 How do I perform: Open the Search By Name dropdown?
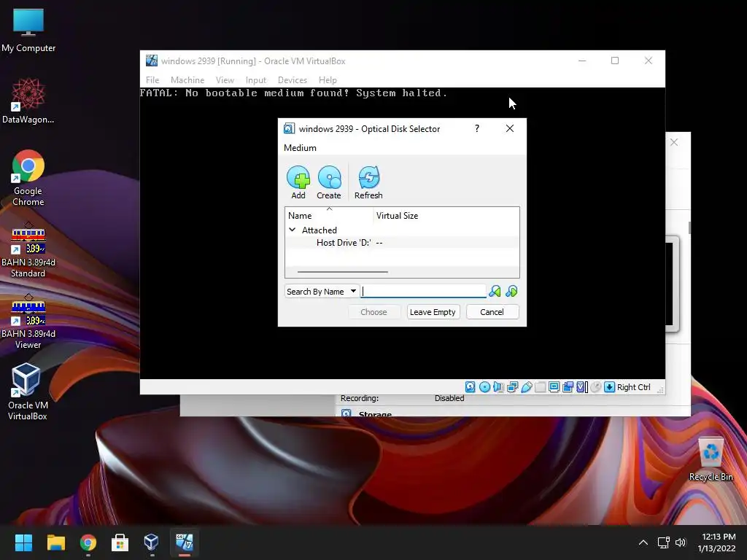click(322, 292)
